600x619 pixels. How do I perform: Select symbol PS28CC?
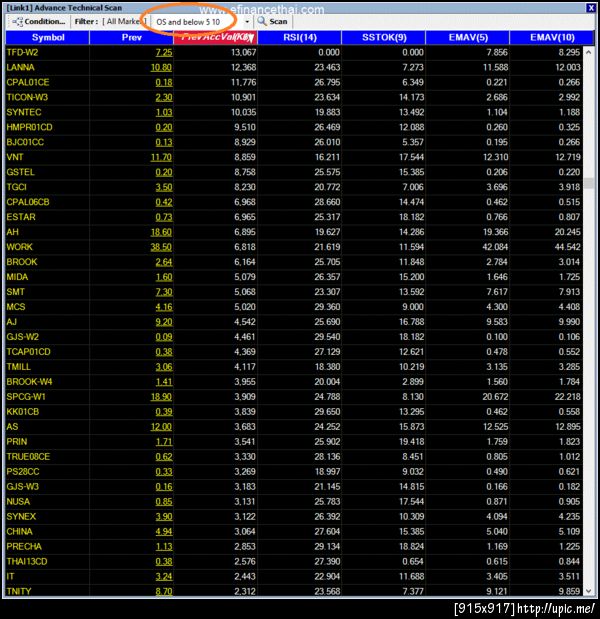pyautogui.click(x=22, y=472)
